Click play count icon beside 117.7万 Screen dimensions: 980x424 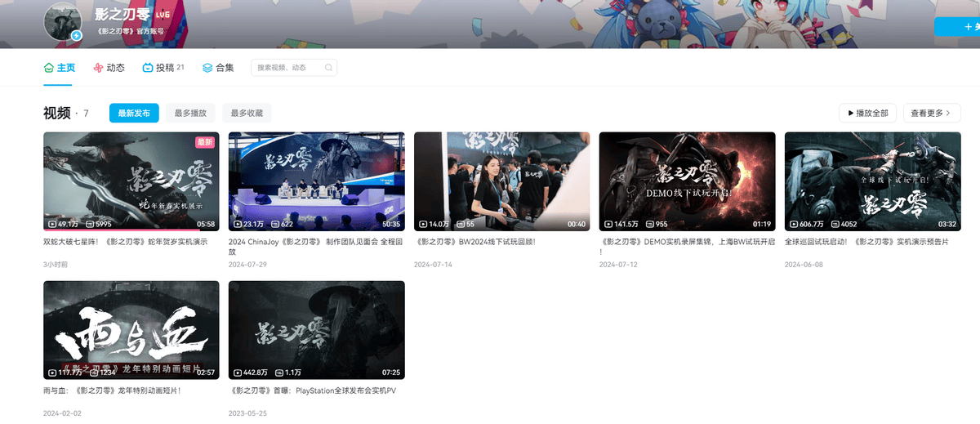coord(52,373)
